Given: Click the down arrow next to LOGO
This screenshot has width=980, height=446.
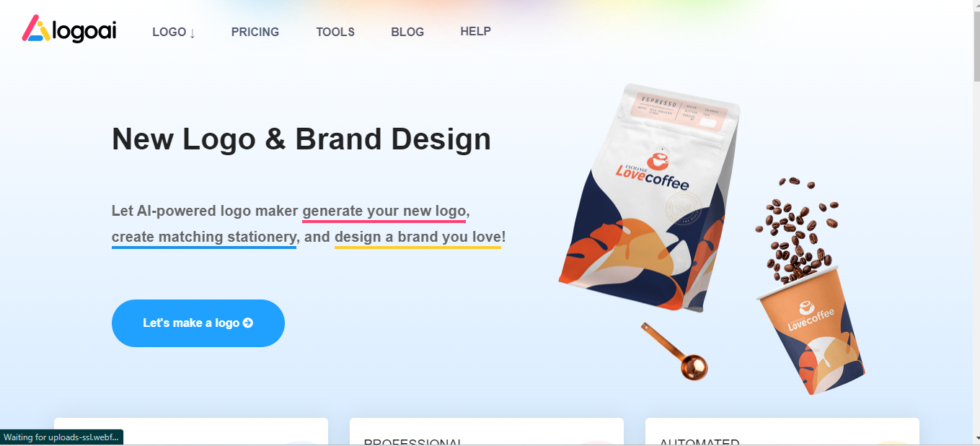Looking at the screenshot, I should click(193, 32).
